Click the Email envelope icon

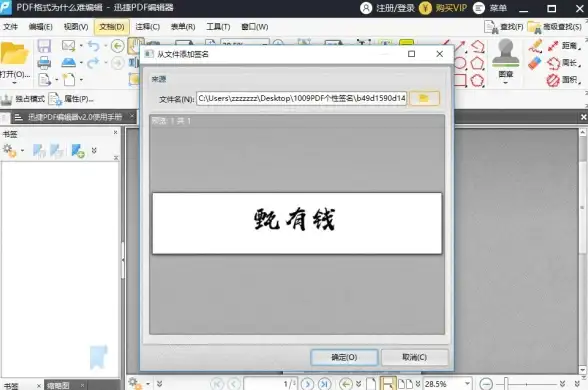click(69, 46)
